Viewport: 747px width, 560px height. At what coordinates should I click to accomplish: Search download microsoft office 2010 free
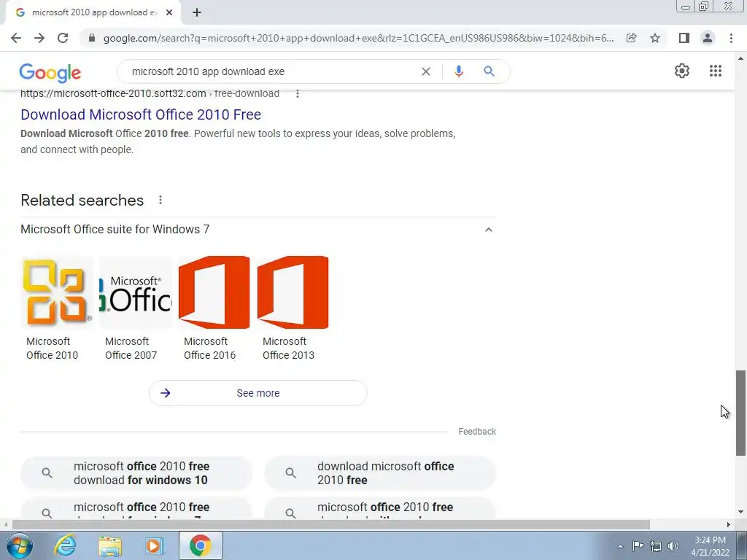(379, 472)
